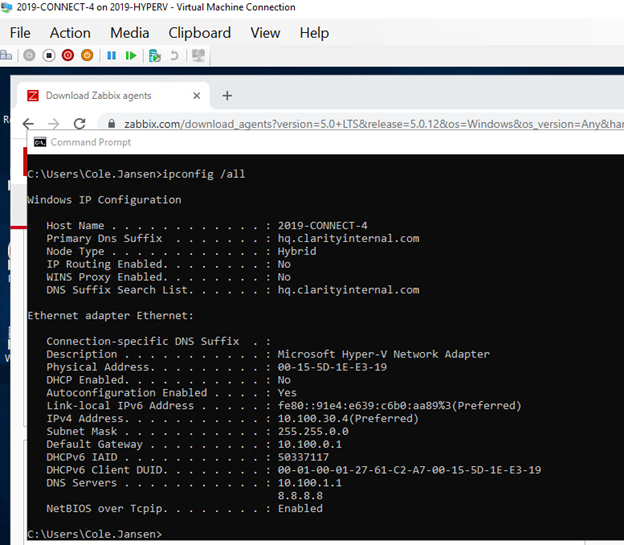Open the Clipboard menu
This screenshot has height=545, width=624.
click(199, 33)
